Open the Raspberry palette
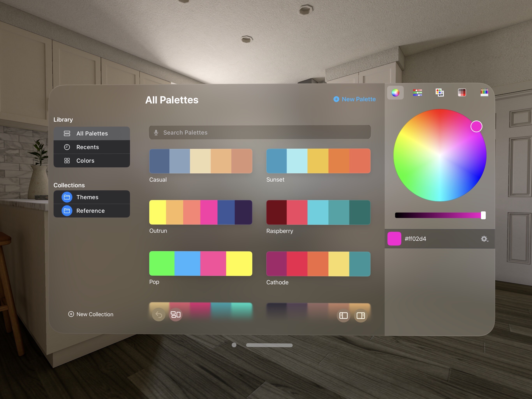Image resolution: width=532 pixels, height=399 pixels. coord(318,212)
